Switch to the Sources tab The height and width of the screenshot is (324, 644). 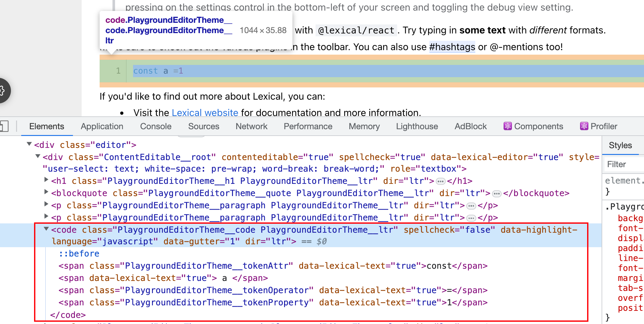203,126
